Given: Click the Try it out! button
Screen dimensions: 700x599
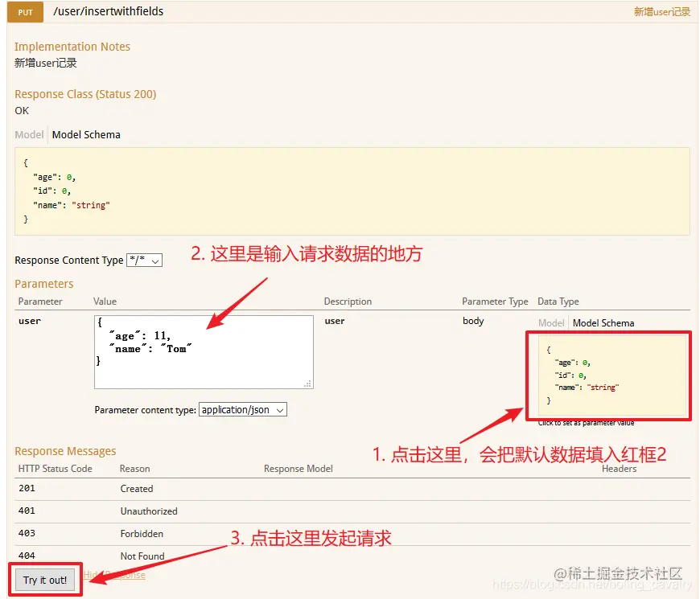Looking at the screenshot, I should coord(45,580).
